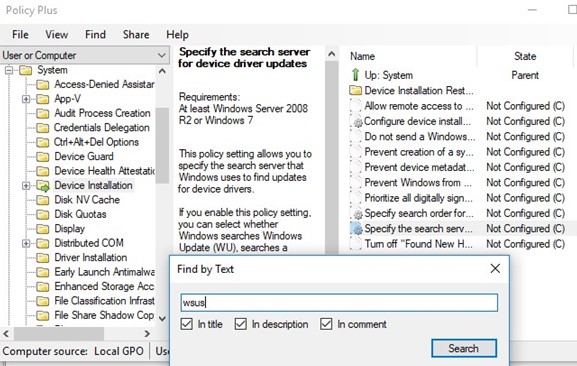The height and width of the screenshot is (366, 577).
Task: Click the State column header
Action: (525, 56)
